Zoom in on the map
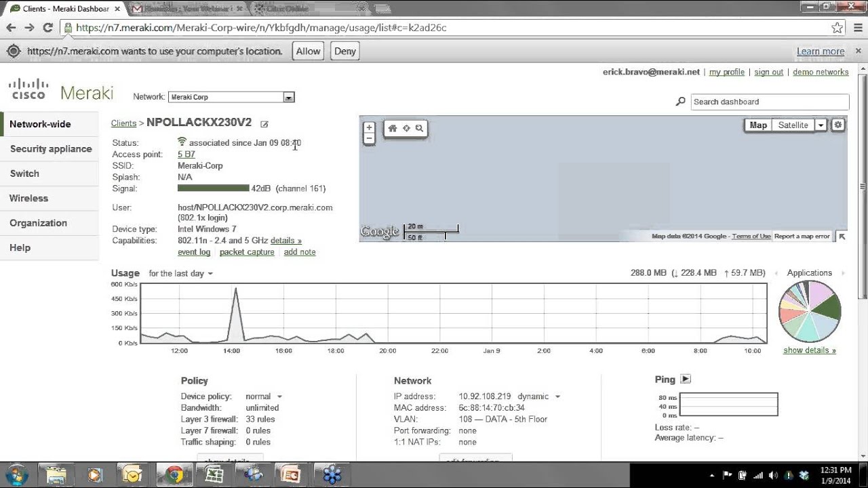The height and width of the screenshot is (488, 868). [369, 127]
